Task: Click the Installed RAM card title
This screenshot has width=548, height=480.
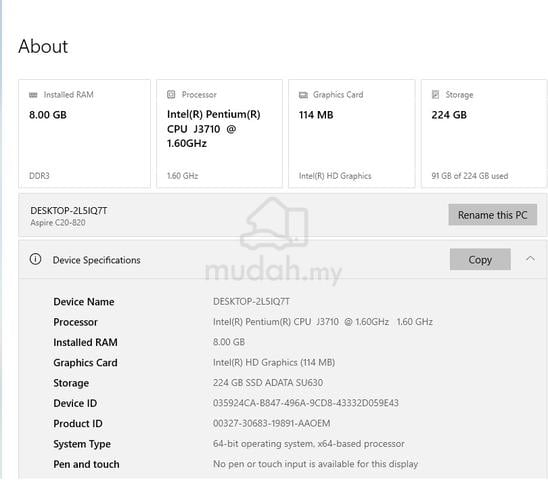Action: click(x=68, y=94)
